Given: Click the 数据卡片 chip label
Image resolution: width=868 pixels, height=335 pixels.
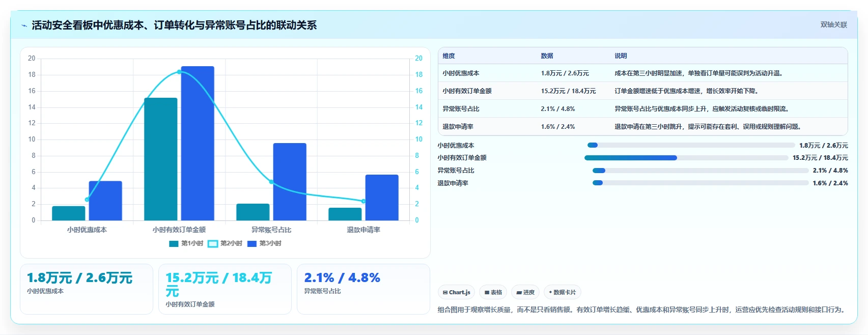Looking at the screenshot, I should click(565, 292).
